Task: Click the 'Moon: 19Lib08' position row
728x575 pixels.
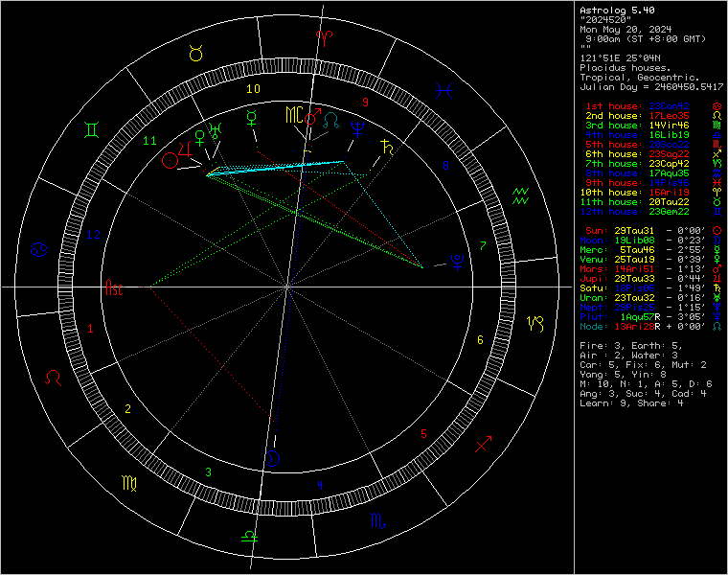Action: 651,241
